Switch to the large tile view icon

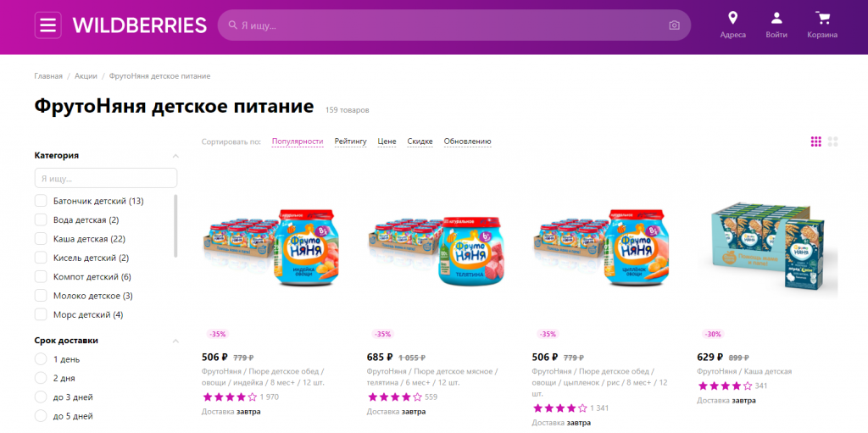click(x=832, y=142)
